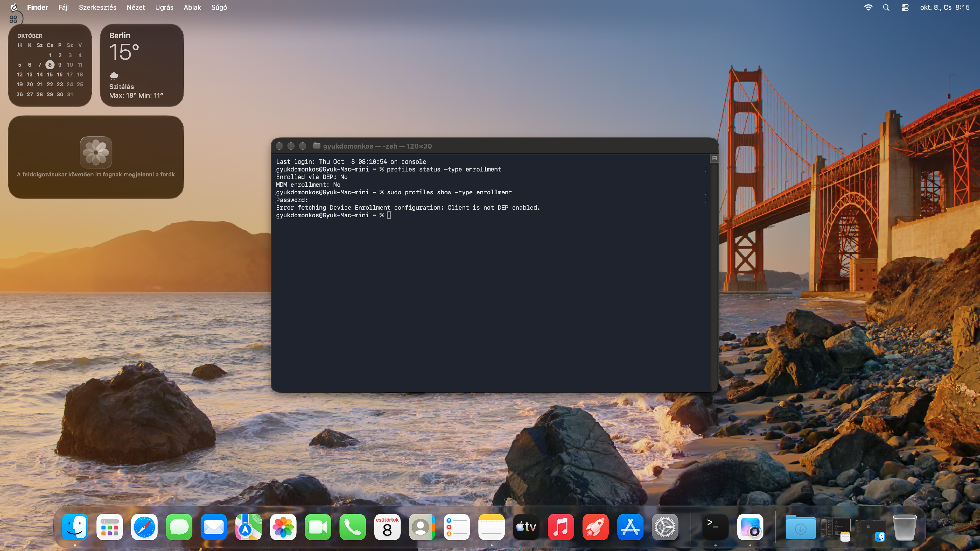Launch Music app from dock

(561, 527)
